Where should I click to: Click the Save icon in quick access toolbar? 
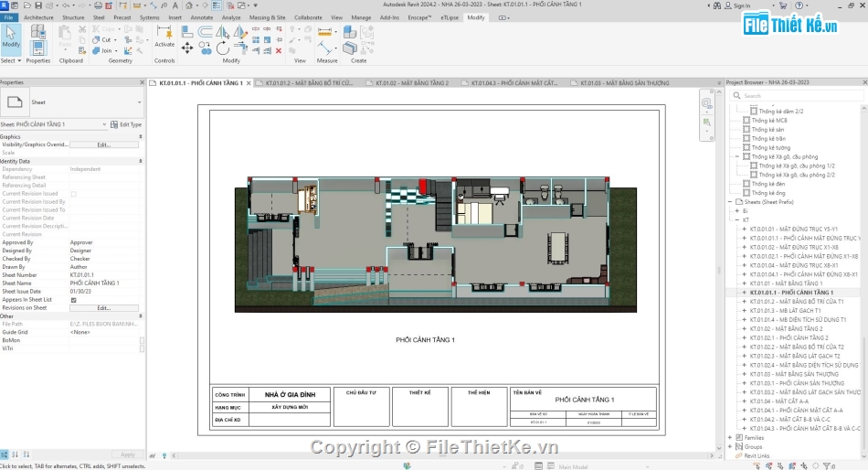38,5
